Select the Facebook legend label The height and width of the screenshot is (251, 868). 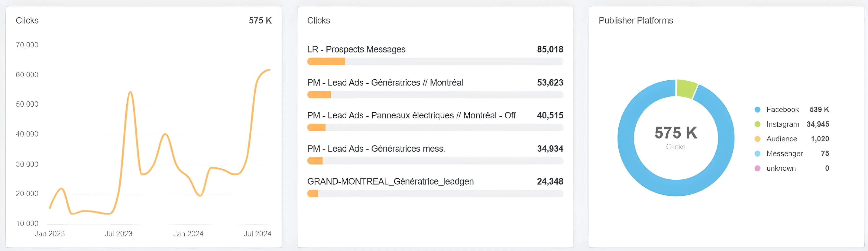point(782,110)
